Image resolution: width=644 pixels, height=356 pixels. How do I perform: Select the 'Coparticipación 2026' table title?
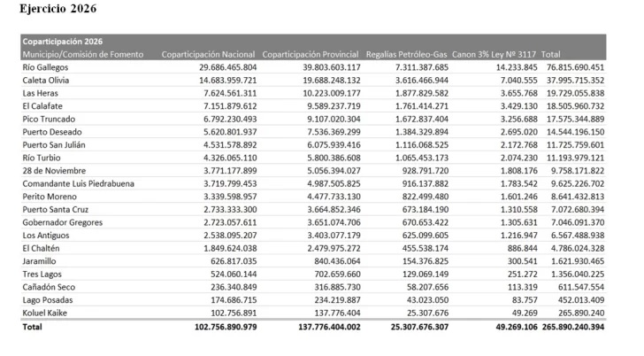pyautogui.click(x=64, y=42)
